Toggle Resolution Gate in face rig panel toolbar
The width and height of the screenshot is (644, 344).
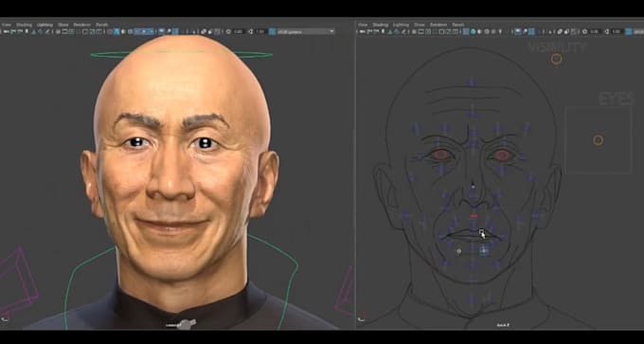point(427,31)
